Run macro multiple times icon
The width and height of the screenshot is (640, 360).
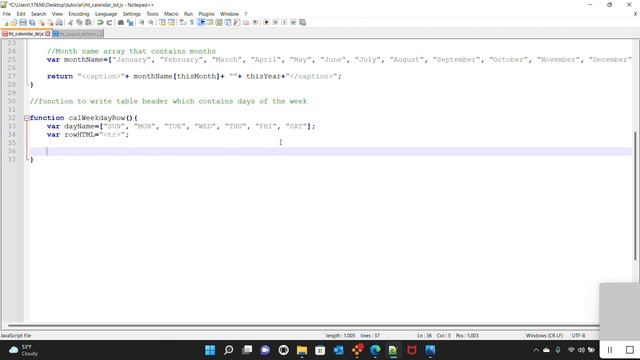click(x=293, y=22)
